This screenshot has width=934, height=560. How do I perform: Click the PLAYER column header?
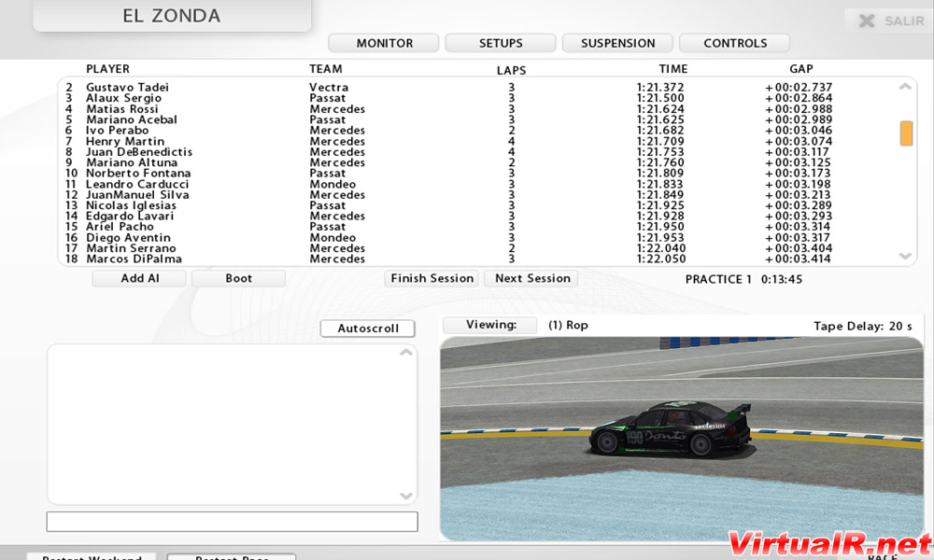point(107,69)
